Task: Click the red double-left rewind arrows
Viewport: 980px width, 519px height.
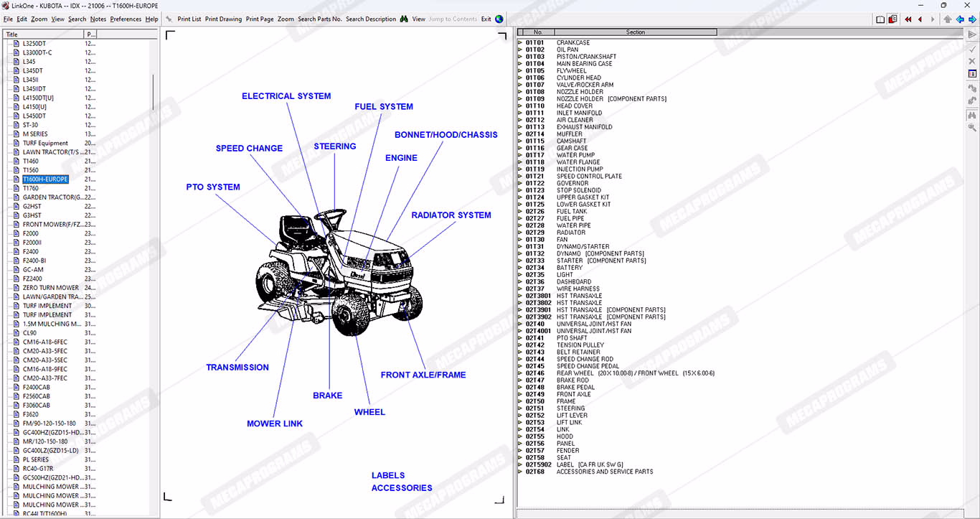Action: (x=908, y=19)
